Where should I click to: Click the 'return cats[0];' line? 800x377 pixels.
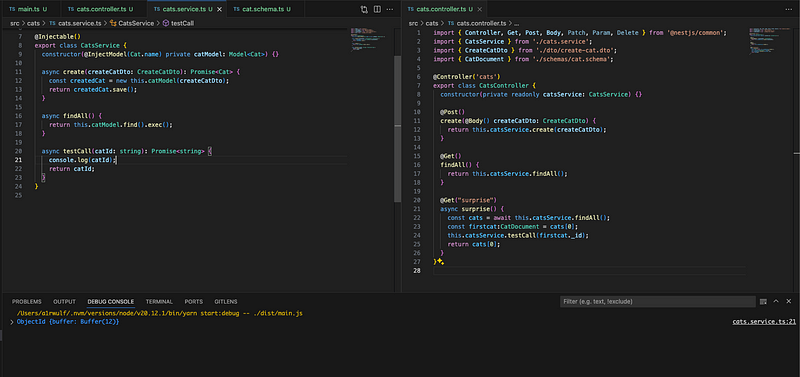474,244
